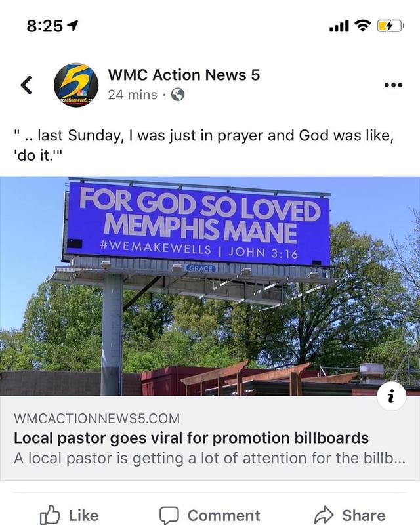The image size is (420, 525).
Task: Tap the public globe privacy icon
Action: click(177, 94)
